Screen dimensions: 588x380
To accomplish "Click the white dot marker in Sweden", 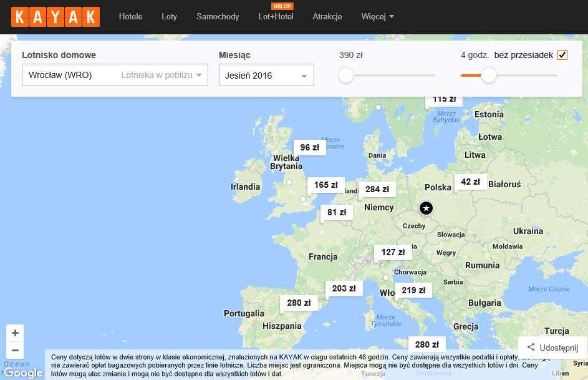I will click(x=378, y=107).
